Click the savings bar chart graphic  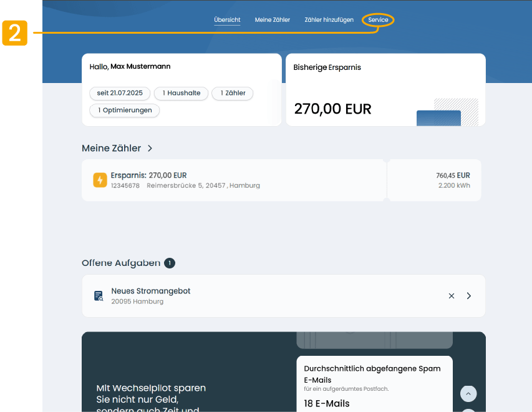[x=447, y=112]
